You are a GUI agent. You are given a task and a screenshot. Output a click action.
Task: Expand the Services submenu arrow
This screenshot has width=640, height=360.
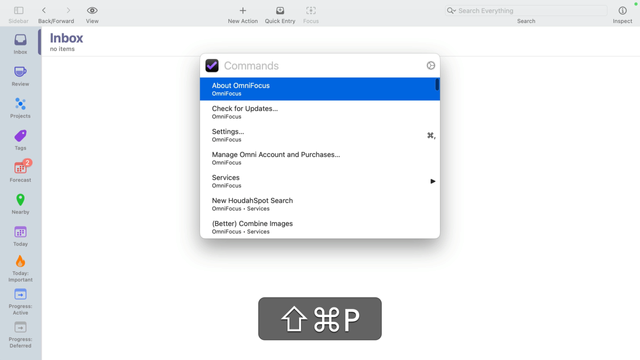click(x=433, y=181)
